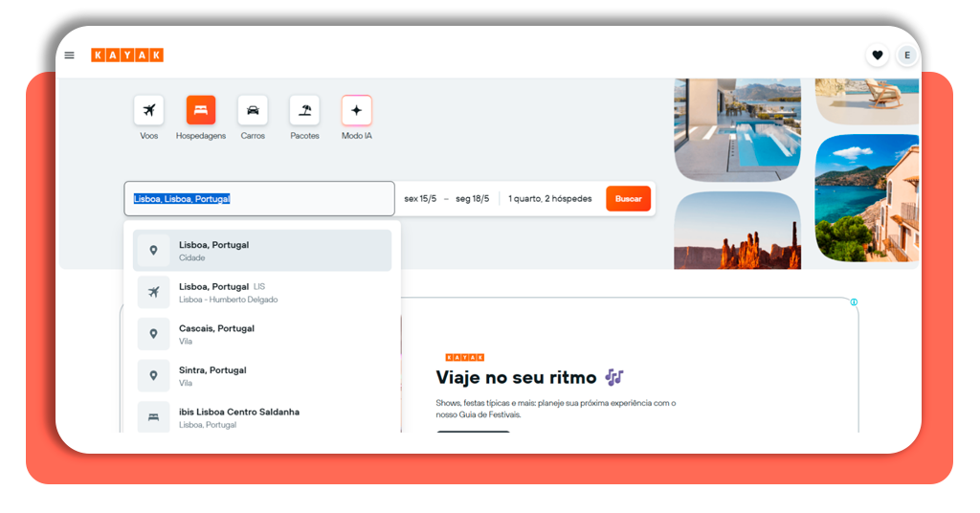Select Cascais, Portugal suggestion
Image resolution: width=980 pixels, height=513 pixels.
pyautogui.click(x=262, y=334)
